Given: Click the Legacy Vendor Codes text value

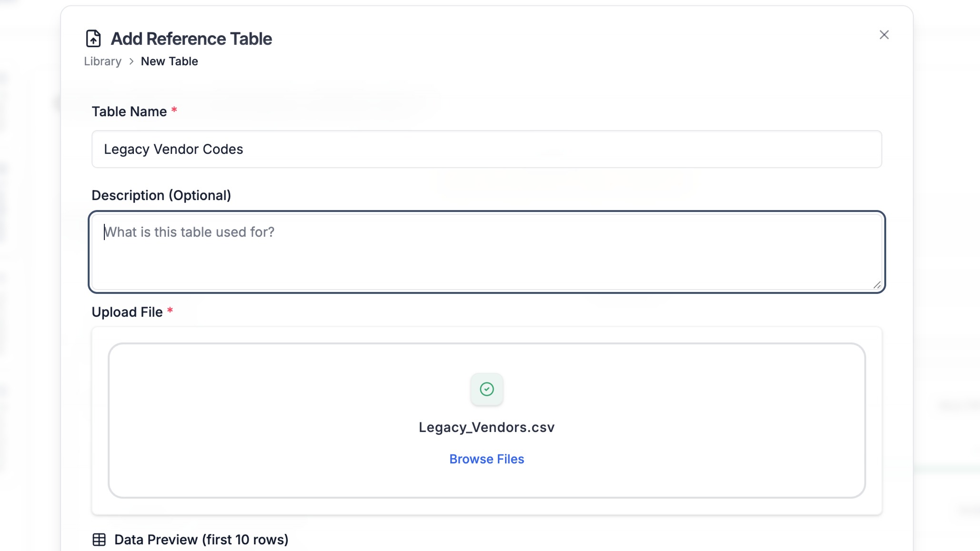Looking at the screenshot, I should [173, 149].
